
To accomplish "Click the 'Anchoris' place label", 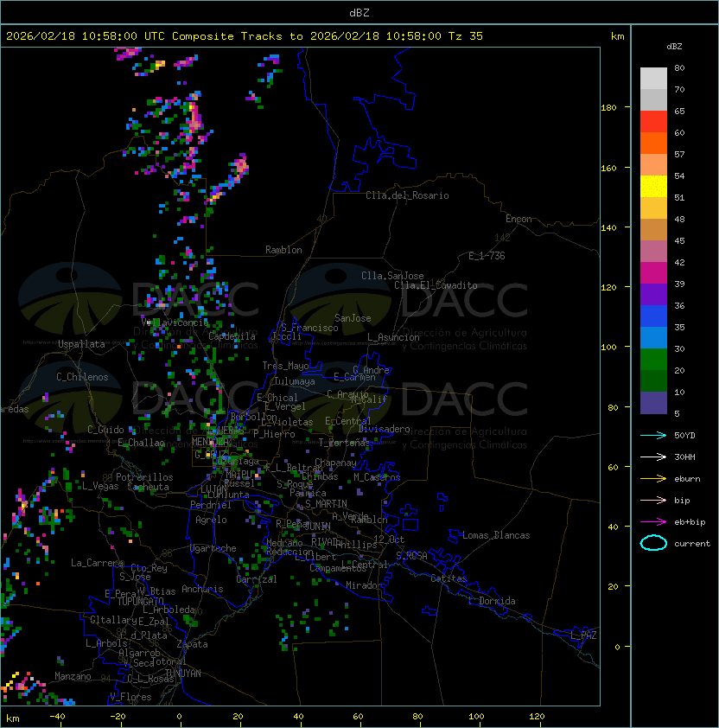I will [x=202, y=589].
